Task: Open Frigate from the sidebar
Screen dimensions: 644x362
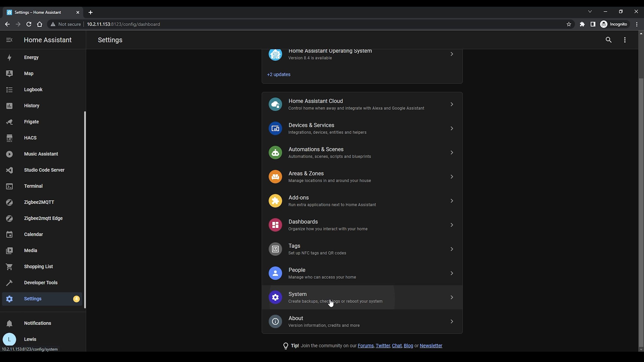Action: pyautogui.click(x=31, y=122)
